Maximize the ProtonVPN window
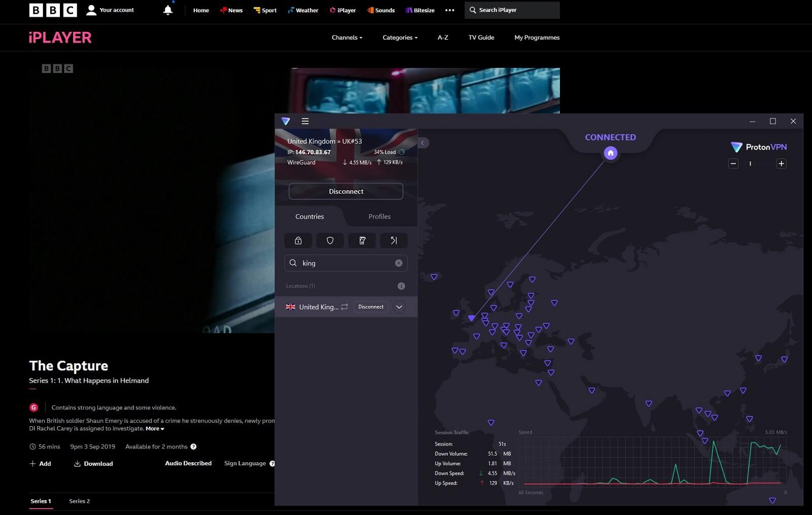 (x=773, y=121)
